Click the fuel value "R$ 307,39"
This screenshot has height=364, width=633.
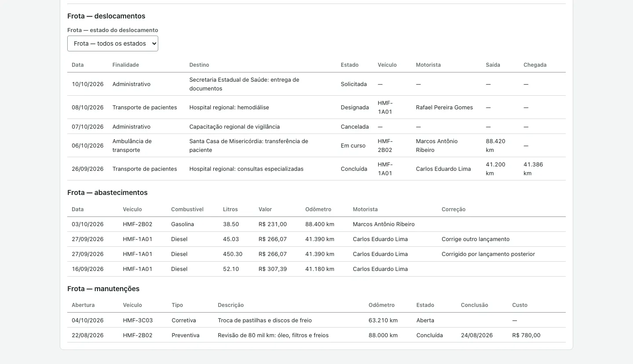273,269
